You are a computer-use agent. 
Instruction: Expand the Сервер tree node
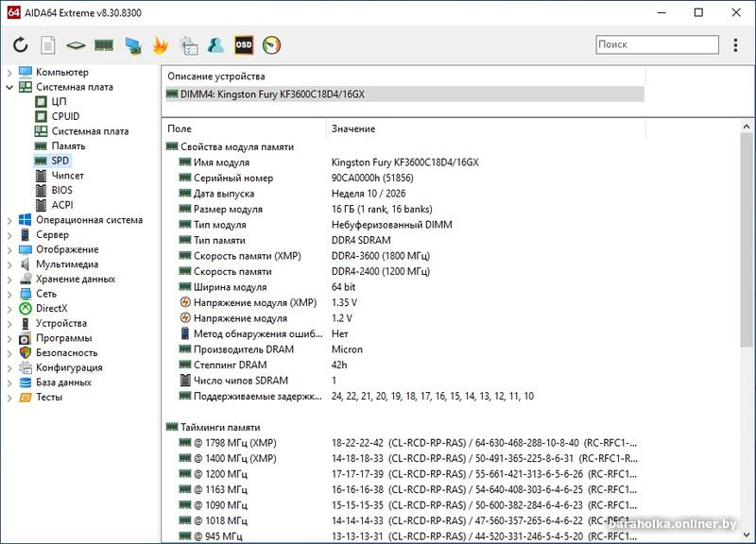tap(9, 235)
